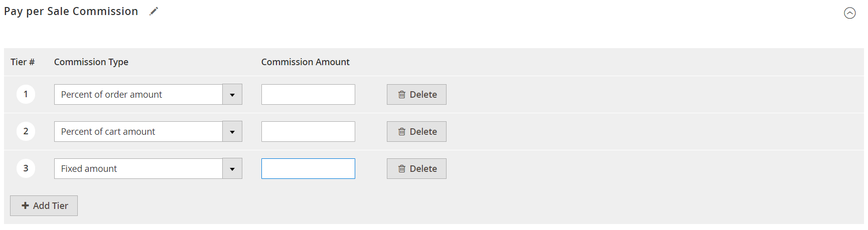Delete tier 1 commission row
The image size is (868, 230).
click(x=416, y=94)
